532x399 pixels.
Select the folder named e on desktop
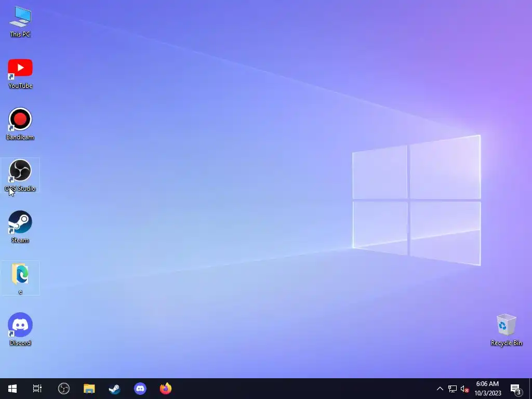click(x=20, y=278)
